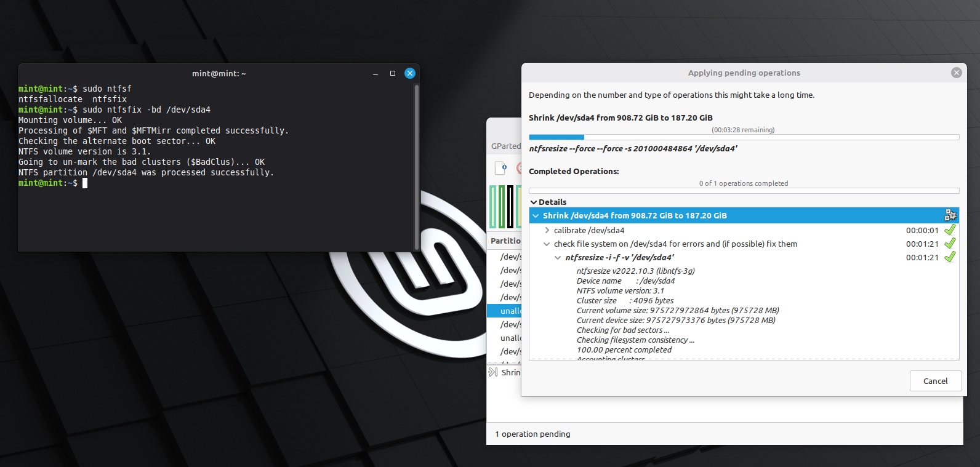Click the 'ntfsresize --force --force -s' command text

tap(633, 148)
